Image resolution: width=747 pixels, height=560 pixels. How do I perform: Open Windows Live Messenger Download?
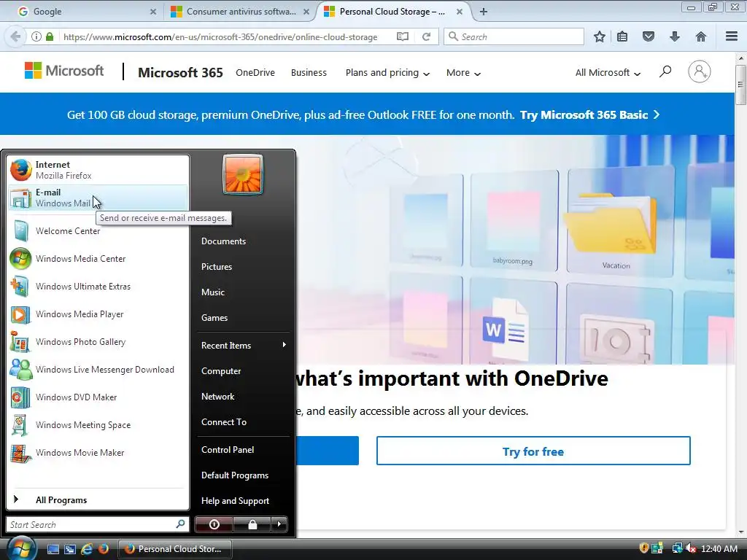coord(98,370)
